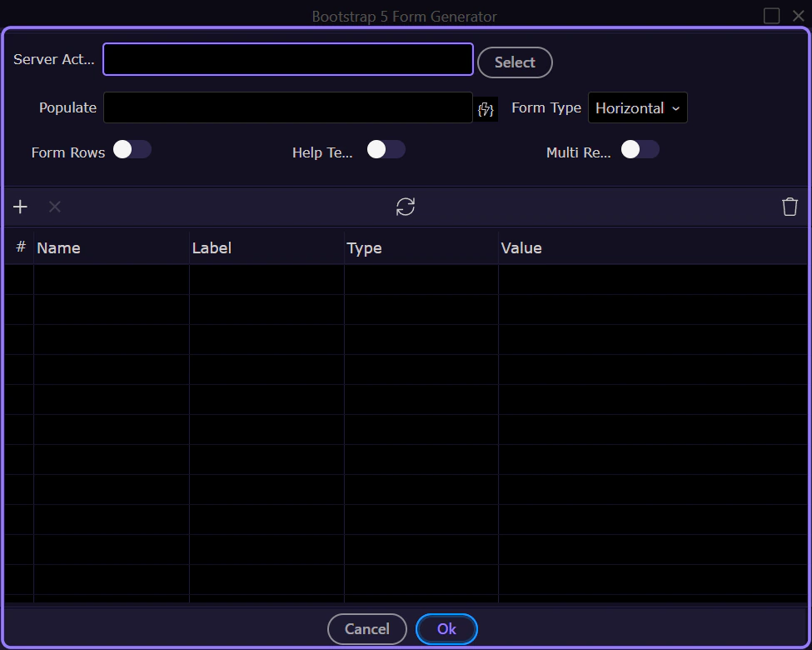Maximize the Form Generator dialog
This screenshot has height=650, width=812.
(x=771, y=16)
